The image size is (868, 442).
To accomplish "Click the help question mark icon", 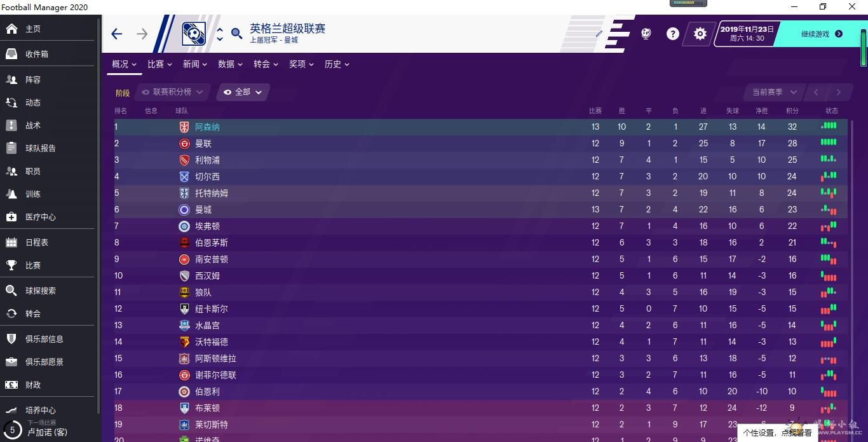I will point(672,34).
